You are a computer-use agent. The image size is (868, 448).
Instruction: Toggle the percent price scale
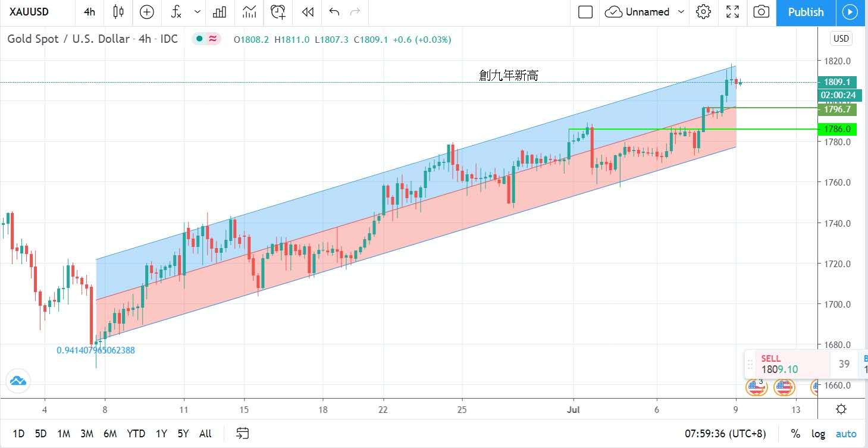(x=795, y=434)
